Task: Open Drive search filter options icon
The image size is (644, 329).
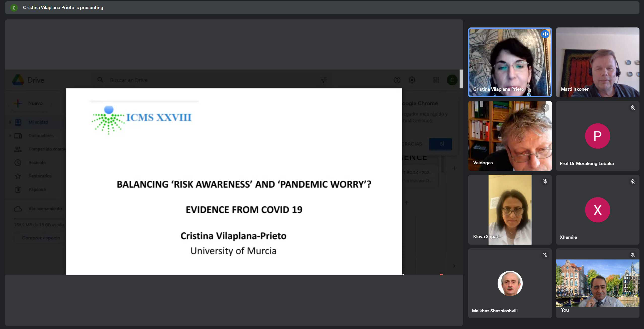Action: point(323,80)
